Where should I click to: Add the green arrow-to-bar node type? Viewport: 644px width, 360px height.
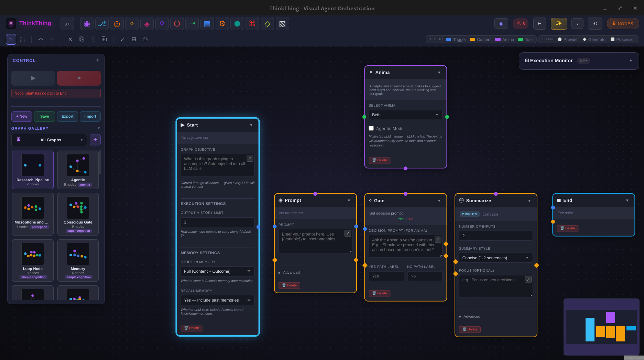click(x=192, y=24)
